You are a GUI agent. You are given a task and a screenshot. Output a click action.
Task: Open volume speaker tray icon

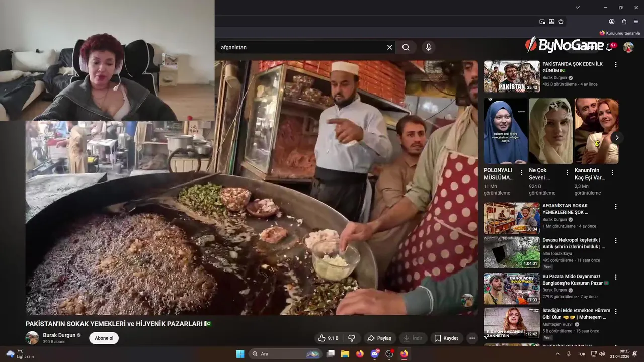coord(602,354)
